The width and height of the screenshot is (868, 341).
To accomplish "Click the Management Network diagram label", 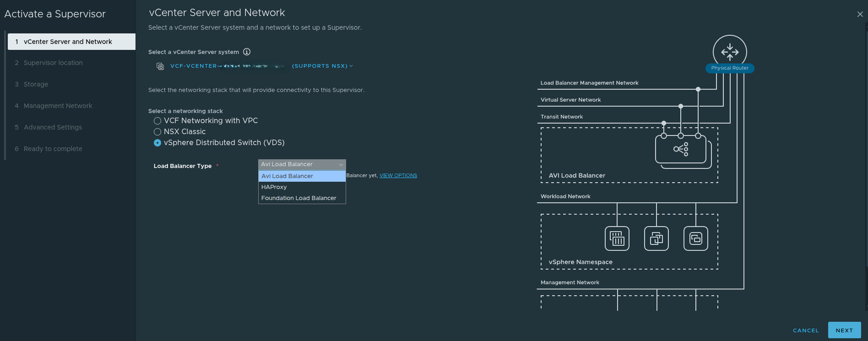I will click(x=570, y=282).
